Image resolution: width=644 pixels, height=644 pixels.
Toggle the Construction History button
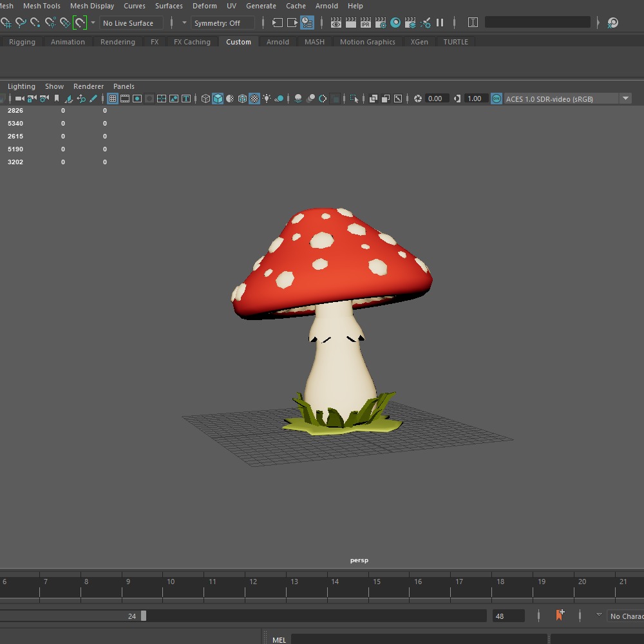coord(307,23)
